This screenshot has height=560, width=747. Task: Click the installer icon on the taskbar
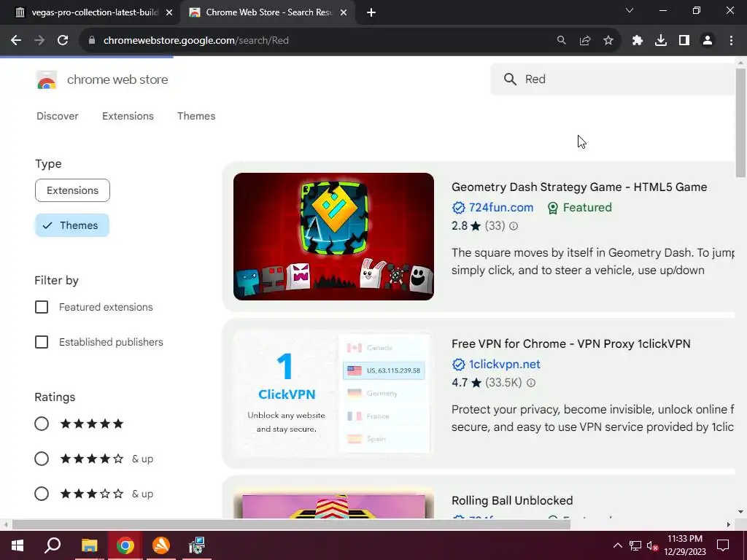coord(197,545)
